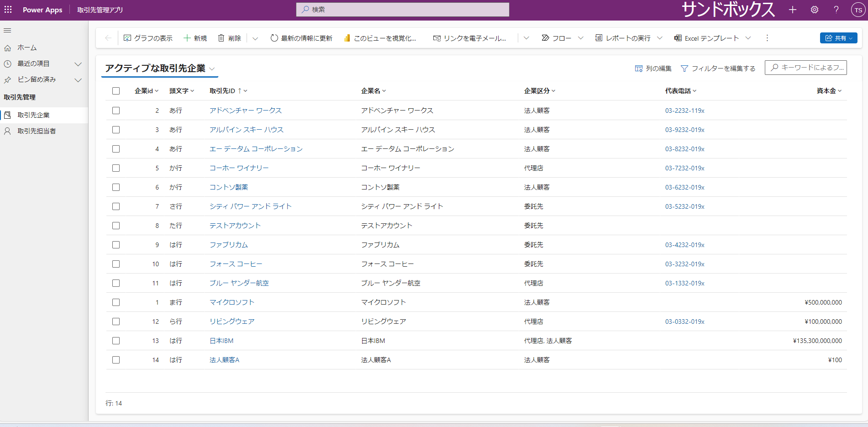Check the row for アルパイン スキー ハウス
Screen dimensions: 868x427
click(x=116, y=130)
